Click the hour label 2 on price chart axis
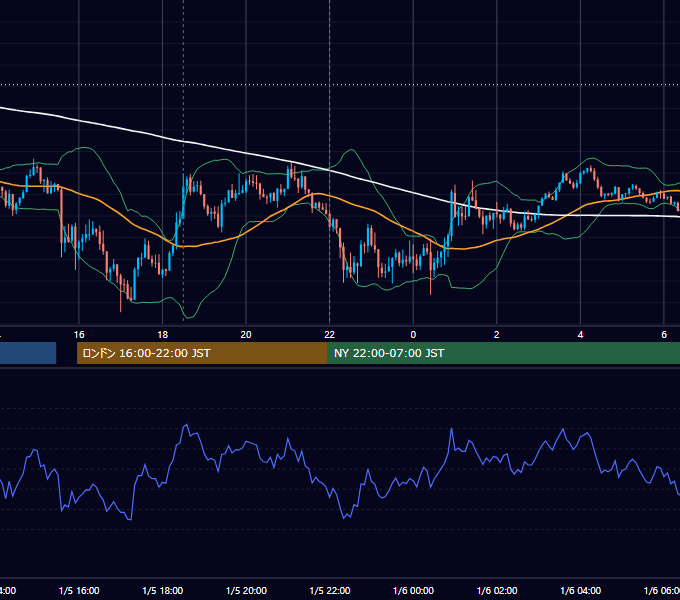Screen dimensions: 680x600 (x=497, y=335)
